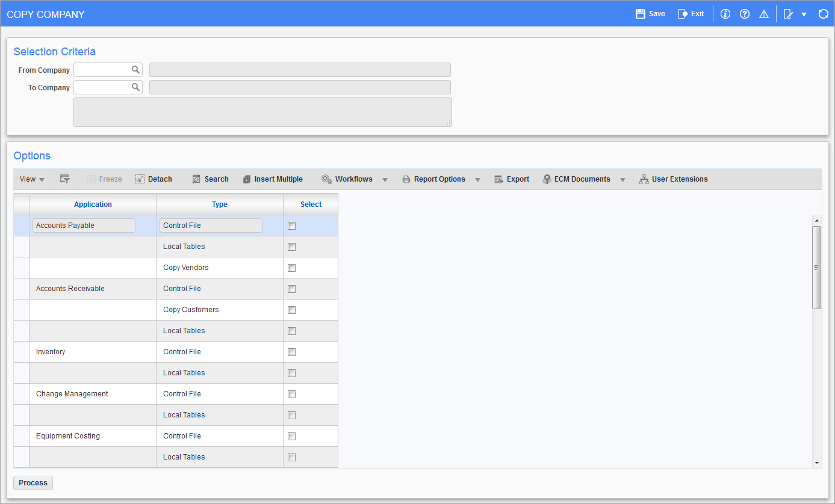Click the refresh icon in the header
Screen dimensions: 835x504
(824, 14)
